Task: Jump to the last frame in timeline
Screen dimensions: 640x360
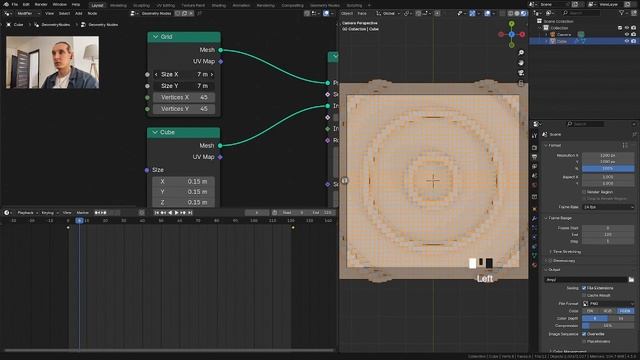Action: pyautogui.click(x=190, y=213)
